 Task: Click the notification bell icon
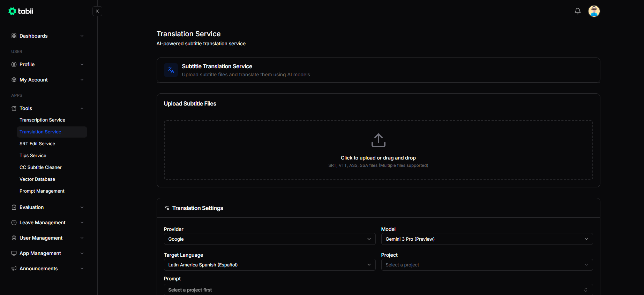pos(578,11)
